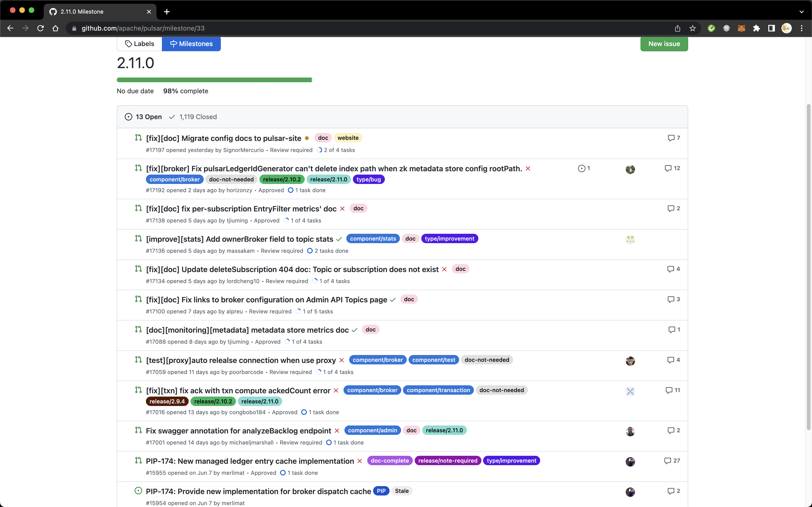Click assignee avatar on pulsarLedgerIdGenerator PR
This screenshot has height=507, width=812.
point(630,169)
